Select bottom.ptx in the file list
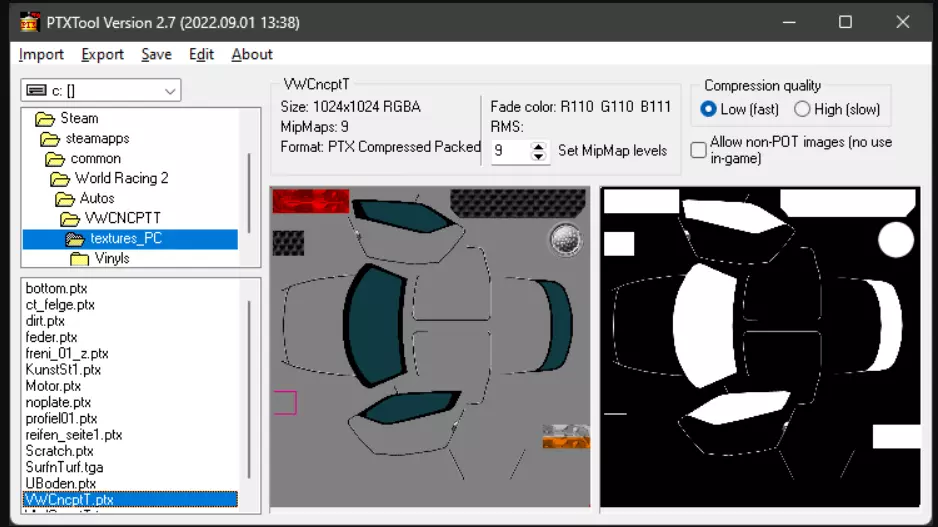 point(56,288)
